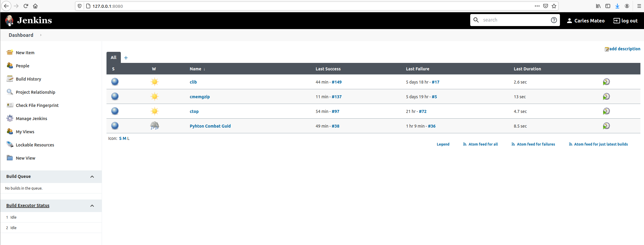Open the cmemgzip job link
644x245 pixels.
(200, 97)
